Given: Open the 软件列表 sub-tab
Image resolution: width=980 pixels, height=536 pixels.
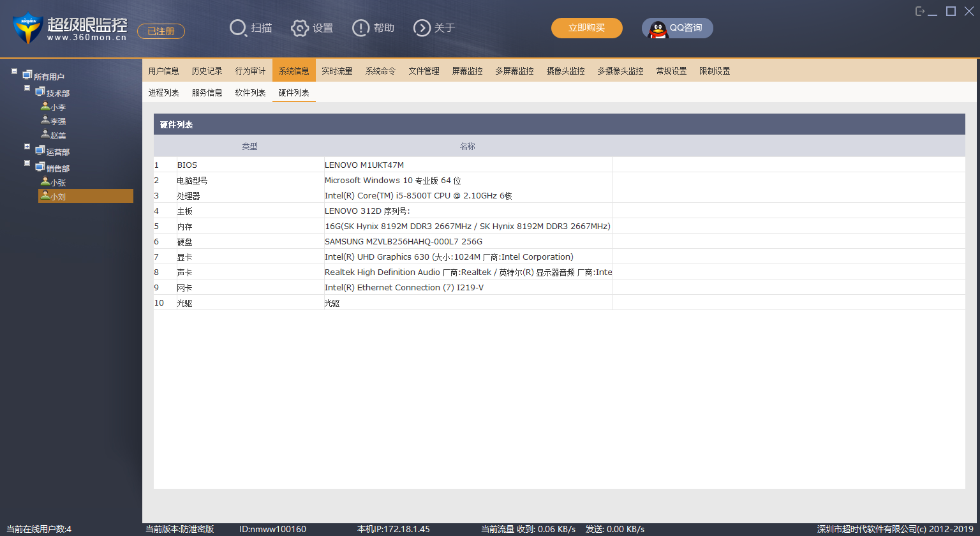Looking at the screenshot, I should (x=250, y=93).
